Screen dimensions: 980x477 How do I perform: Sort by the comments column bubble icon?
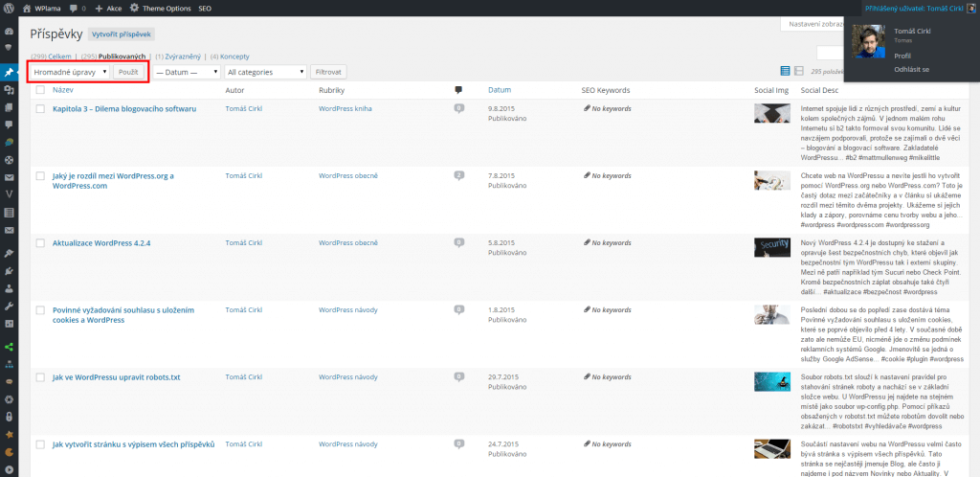tap(458, 90)
